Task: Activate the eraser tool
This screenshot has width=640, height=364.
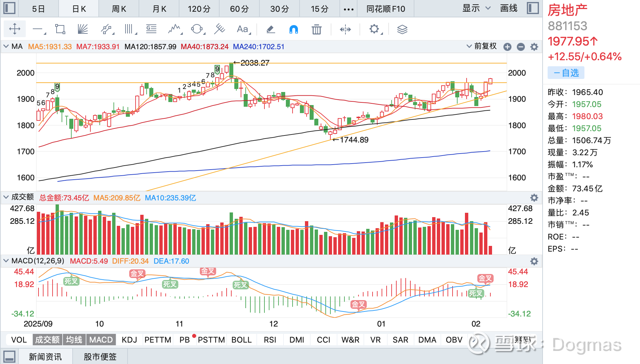Action: pyautogui.click(x=270, y=29)
